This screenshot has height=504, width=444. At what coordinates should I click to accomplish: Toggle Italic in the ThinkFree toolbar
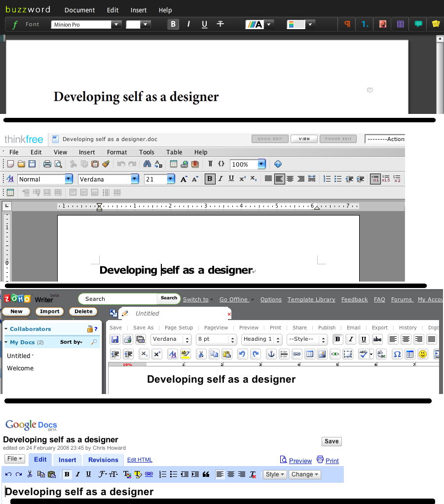221,179
